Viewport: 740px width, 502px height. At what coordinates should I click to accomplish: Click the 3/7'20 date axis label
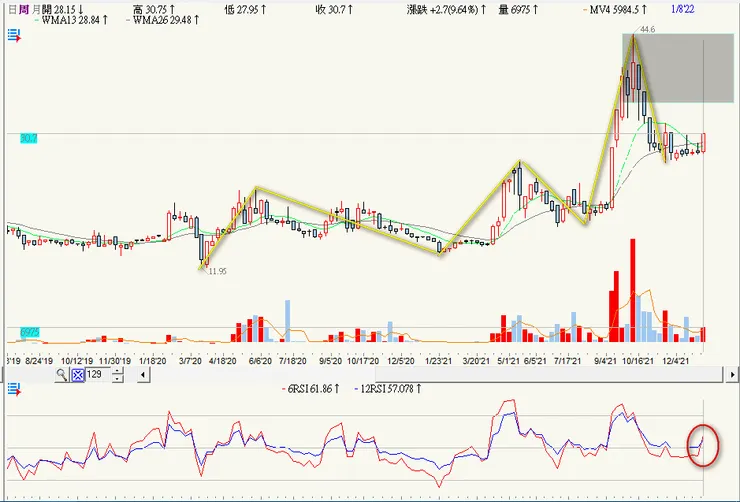[x=190, y=361]
